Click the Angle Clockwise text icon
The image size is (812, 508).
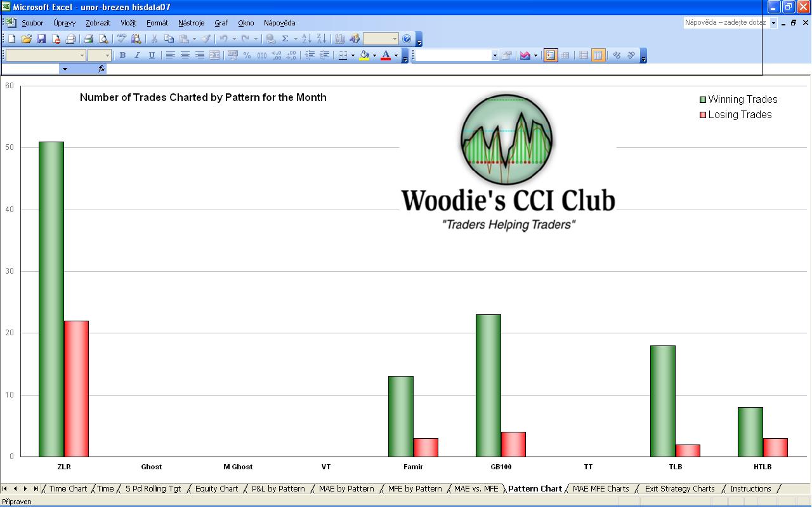pos(617,55)
